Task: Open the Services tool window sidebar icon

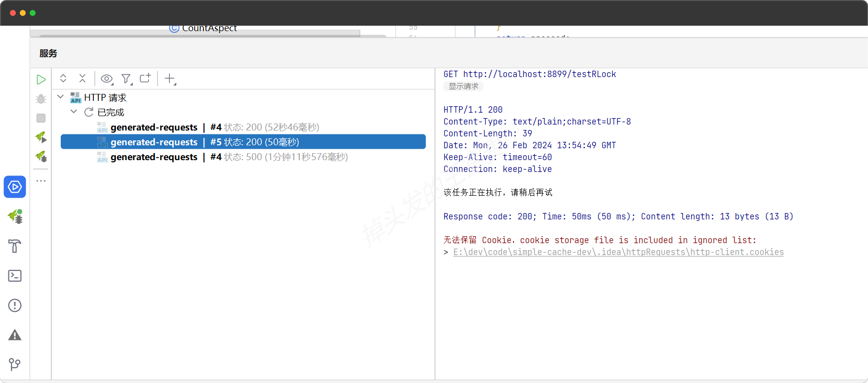Action: [15, 187]
